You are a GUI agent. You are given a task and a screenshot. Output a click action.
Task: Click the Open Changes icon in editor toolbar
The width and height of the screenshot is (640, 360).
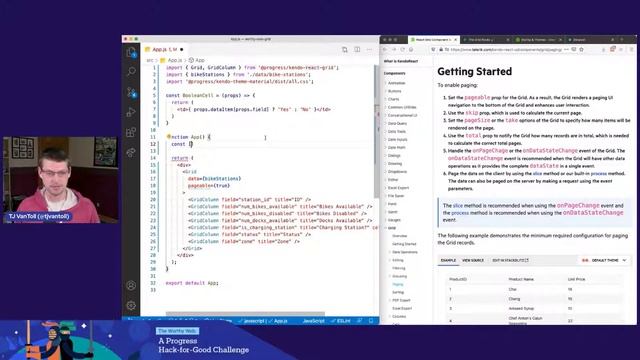click(344, 49)
